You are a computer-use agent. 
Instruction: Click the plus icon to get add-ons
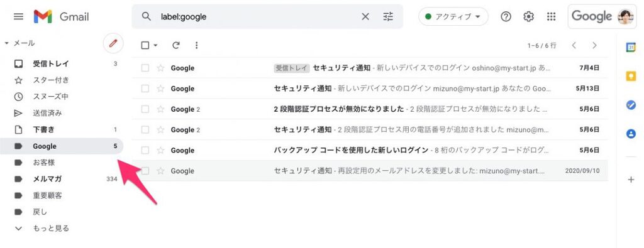coord(631,180)
